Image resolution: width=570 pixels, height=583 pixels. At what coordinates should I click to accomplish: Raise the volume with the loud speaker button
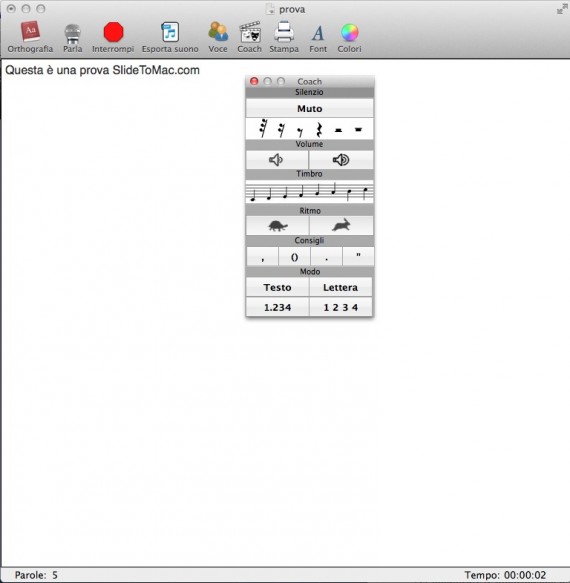click(341, 160)
